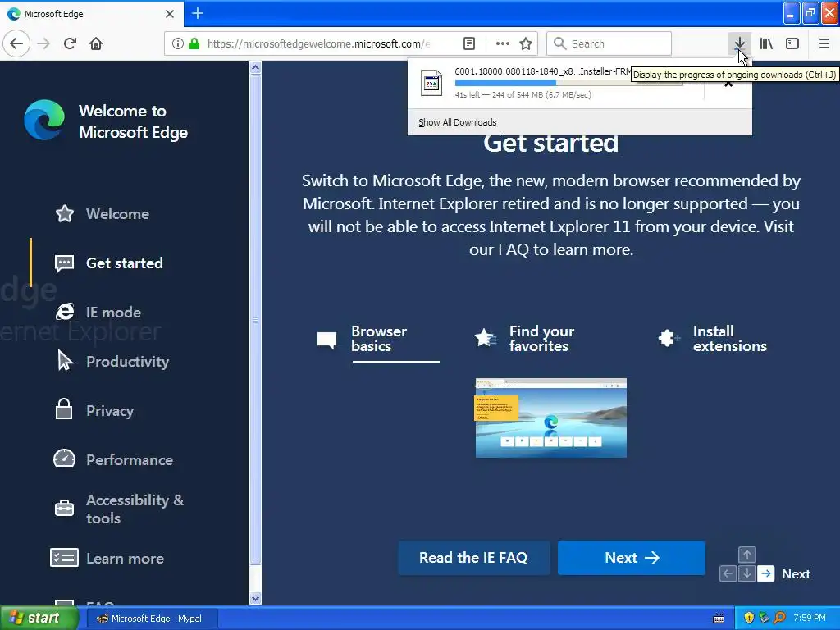840x630 pixels.
Task: Click the Microsoft Edge logo in sidebar
Action: [44, 120]
